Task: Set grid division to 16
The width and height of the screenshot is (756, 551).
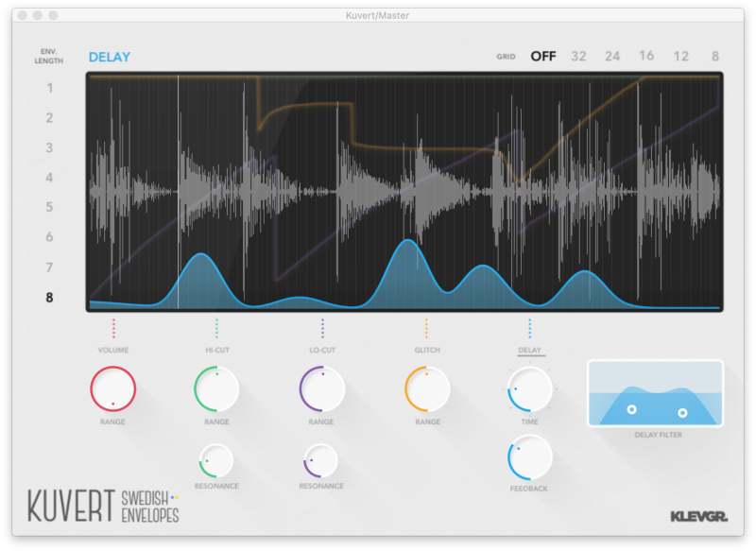Action: [646, 57]
